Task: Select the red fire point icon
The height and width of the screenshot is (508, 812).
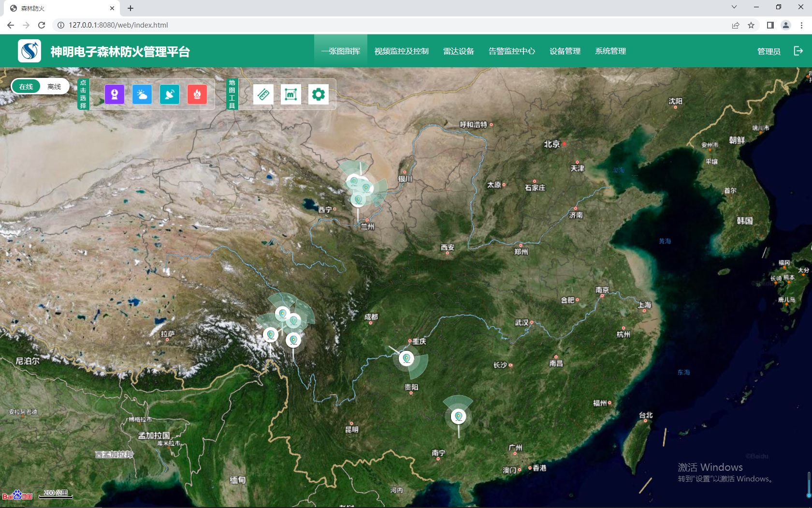Action: [x=197, y=94]
